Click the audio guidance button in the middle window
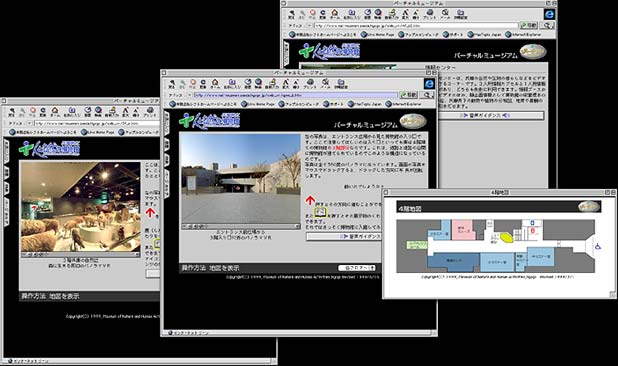The width and height of the screenshot is (618, 366). 344,236
